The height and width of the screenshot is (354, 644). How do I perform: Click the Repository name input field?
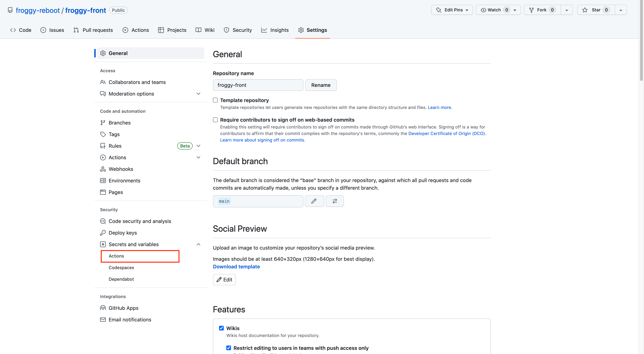pos(258,85)
